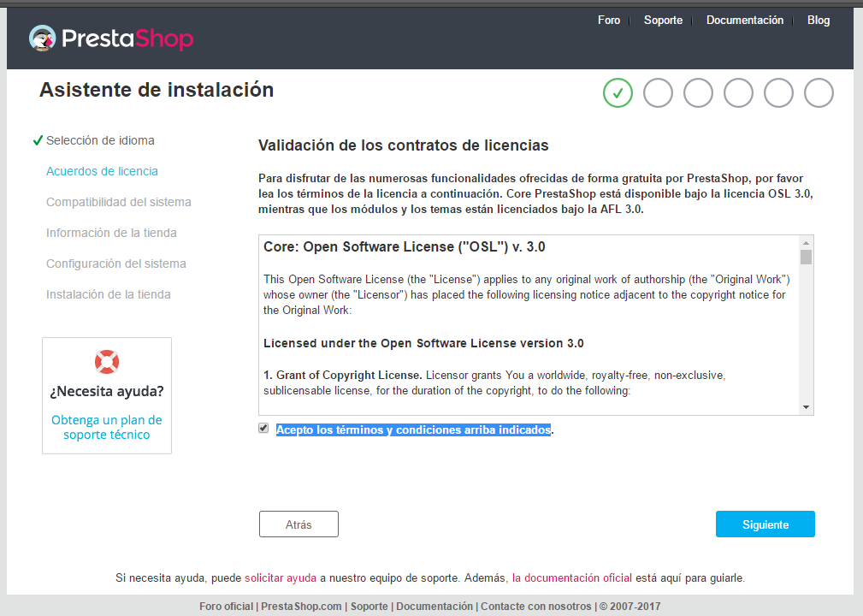863x616 pixels.
Task: Select Instalación de la tienda step
Action: (108, 294)
